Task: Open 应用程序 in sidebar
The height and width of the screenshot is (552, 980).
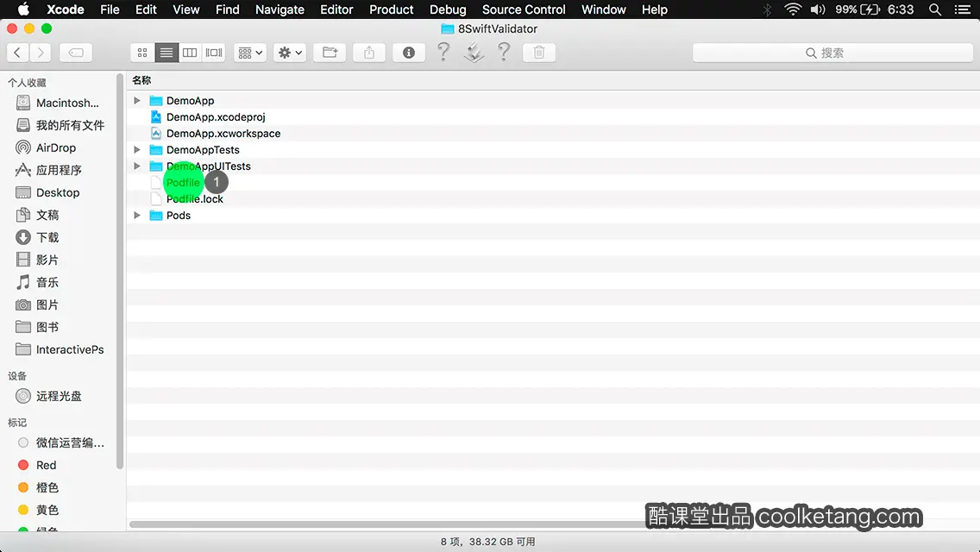Action: point(49,170)
